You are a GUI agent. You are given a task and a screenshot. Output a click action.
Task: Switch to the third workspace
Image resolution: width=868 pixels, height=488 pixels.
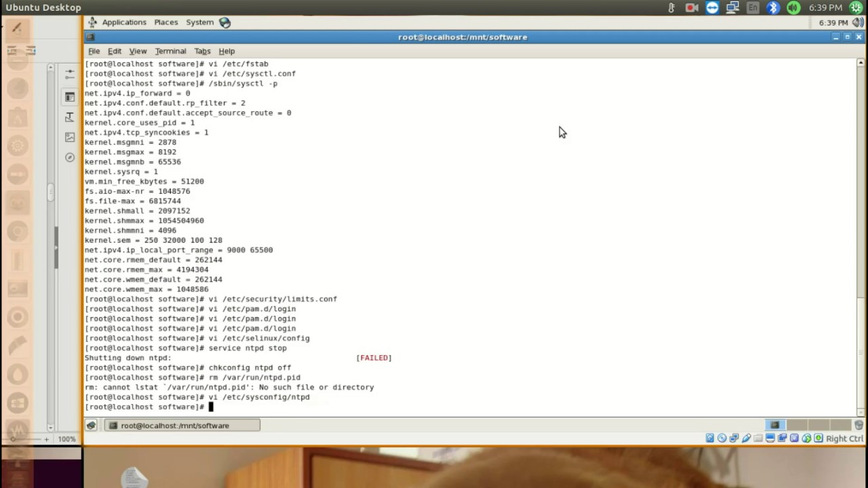tap(818, 426)
